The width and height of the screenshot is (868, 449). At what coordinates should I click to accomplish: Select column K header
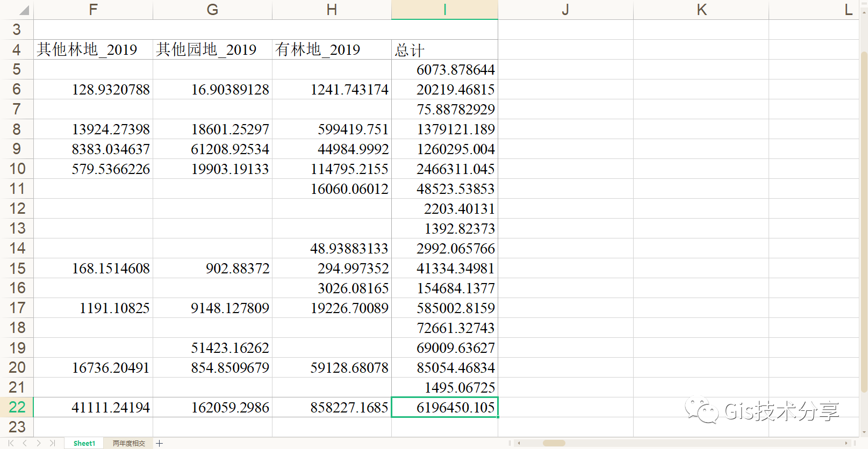click(x=701, y=10)
